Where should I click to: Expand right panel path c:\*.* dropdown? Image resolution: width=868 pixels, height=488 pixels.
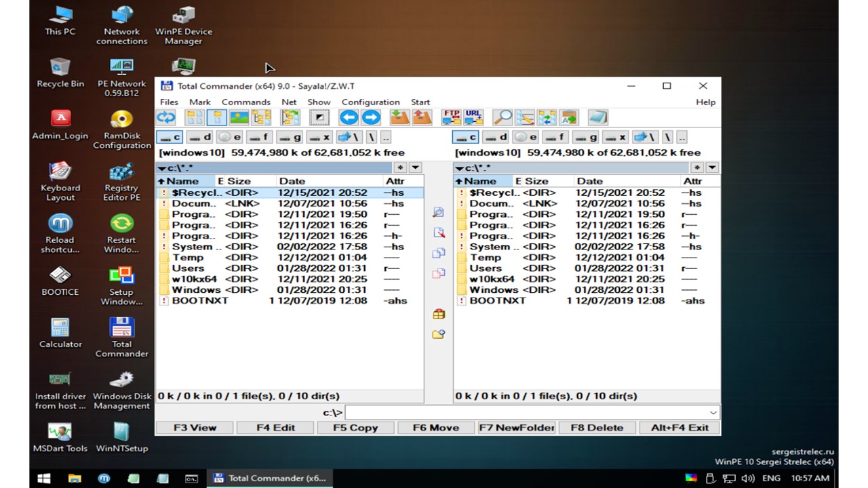tap(459, 168)
